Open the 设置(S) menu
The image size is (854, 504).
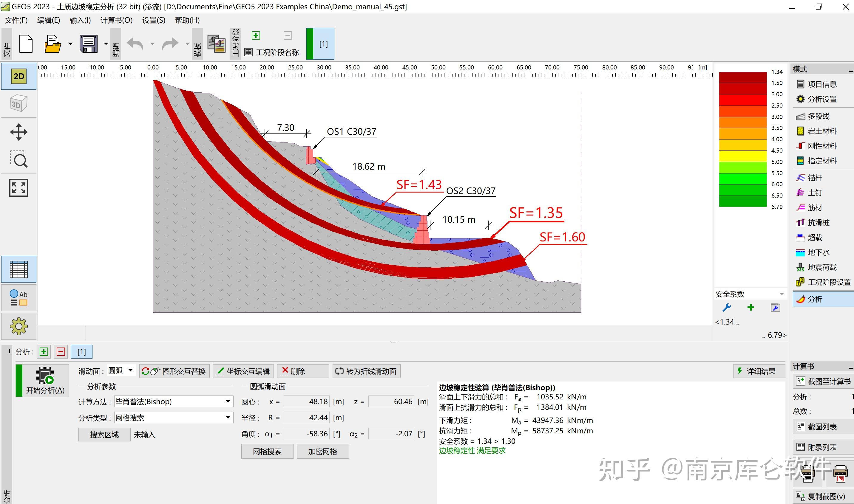pyautogui.click(x=153, y=20)
